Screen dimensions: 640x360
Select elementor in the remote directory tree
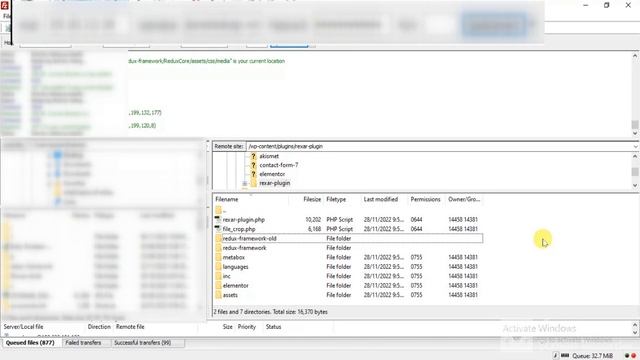[272, 174]
